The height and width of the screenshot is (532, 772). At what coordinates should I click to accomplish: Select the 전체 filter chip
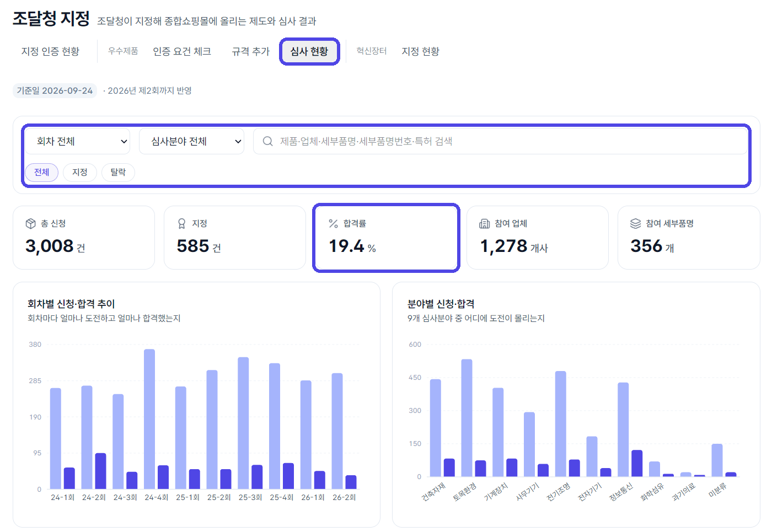coord(42,172)
